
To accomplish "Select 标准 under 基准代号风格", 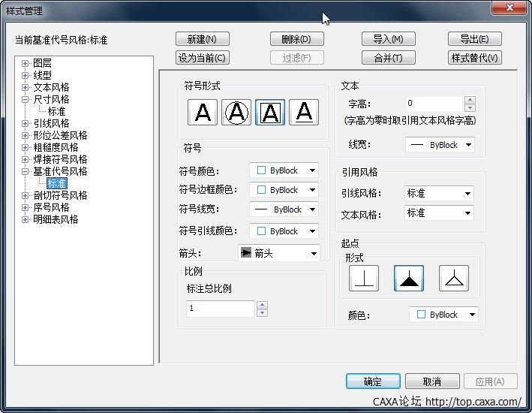I will (57, 183).
